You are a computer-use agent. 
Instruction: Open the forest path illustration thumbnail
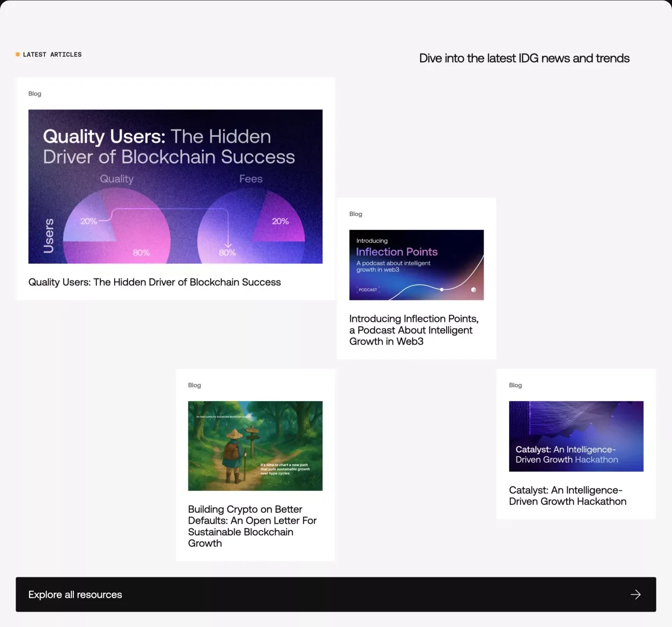pyautogui.click(x=255, y=446)
